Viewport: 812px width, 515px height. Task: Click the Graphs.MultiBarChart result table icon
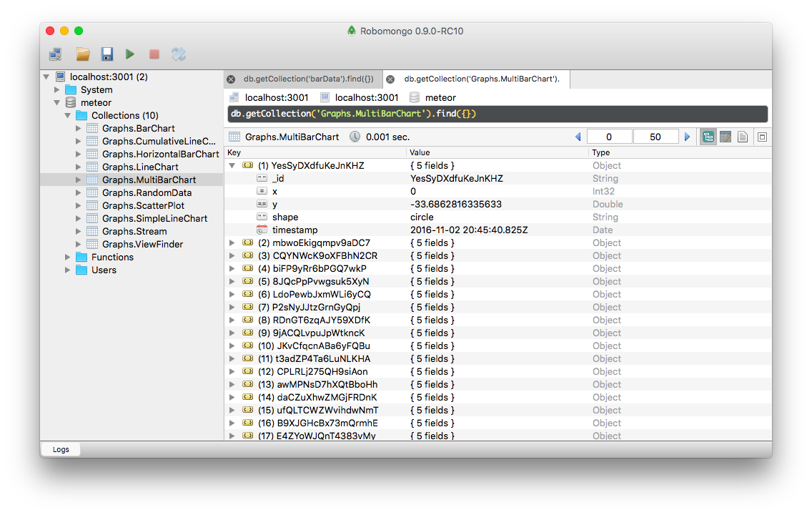pyautogui.click(x=234, y=137)
